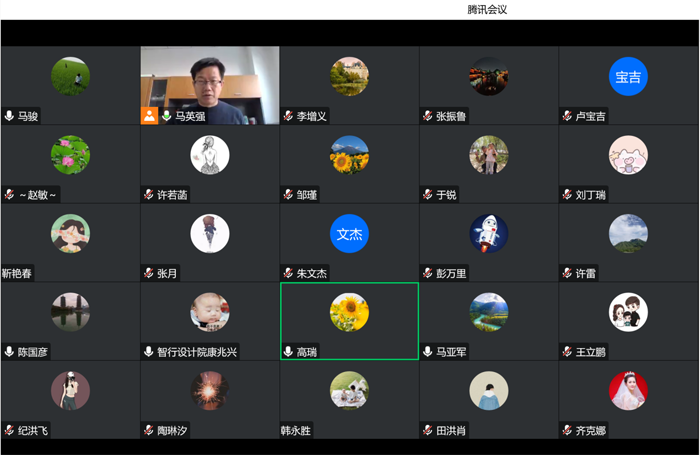
Task: Select 田洪肖's blue jacket figure avatar
Action: [x=489, y=391]
